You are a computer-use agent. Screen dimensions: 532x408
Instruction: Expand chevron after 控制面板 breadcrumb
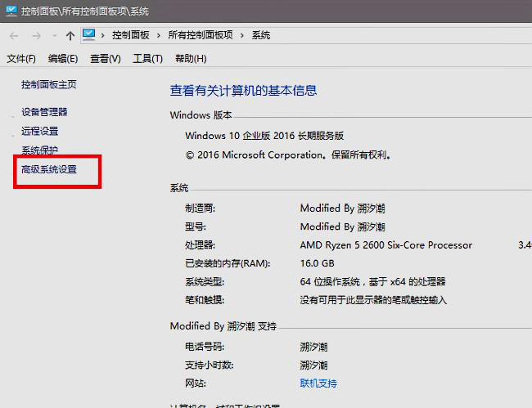pos(159,35)
